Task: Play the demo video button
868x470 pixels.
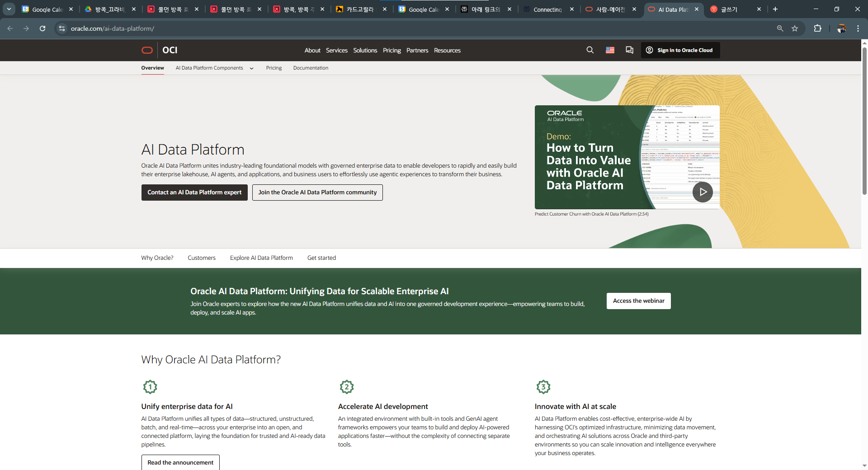Action: 703,192
